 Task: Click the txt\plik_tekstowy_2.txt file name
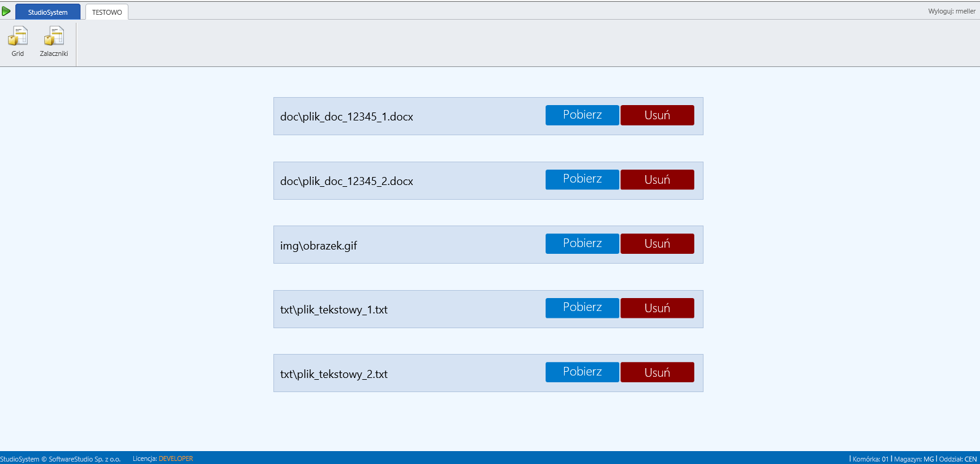[334, 374]
